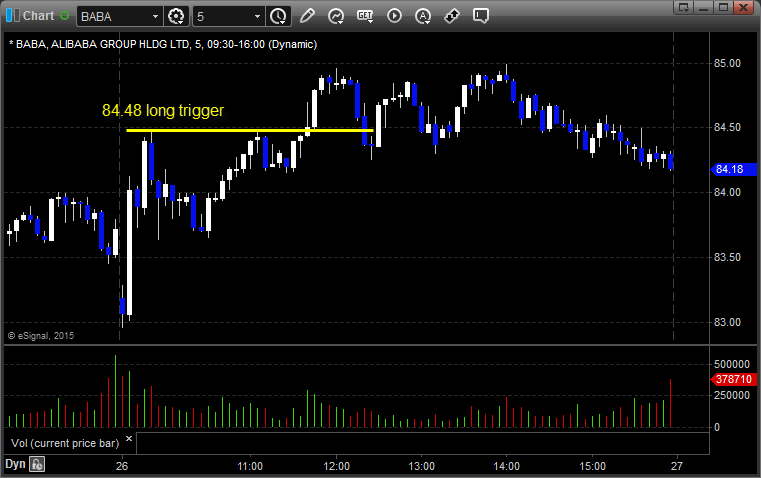The image size is (761, 478).
Task: Click the 85.00 price axis label
Action: [x=727, y=64]
